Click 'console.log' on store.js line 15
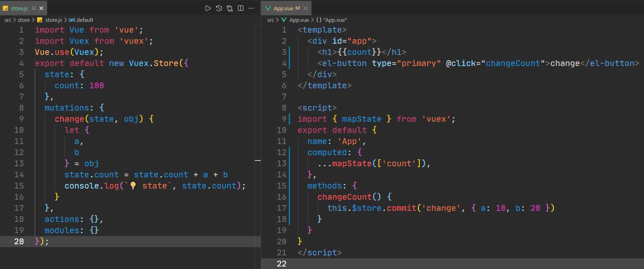The width and height of the screenshot is (644, 269). point(92,186)
